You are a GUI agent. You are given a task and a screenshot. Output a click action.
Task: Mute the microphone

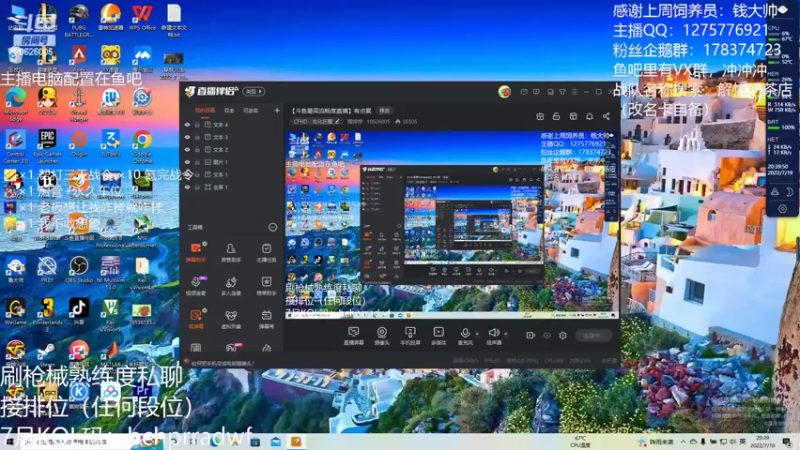coord(465,336)
